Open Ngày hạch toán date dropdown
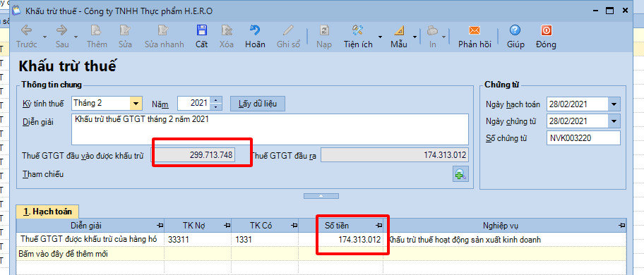The image size is (644, 275). click(x=614, y=104)
